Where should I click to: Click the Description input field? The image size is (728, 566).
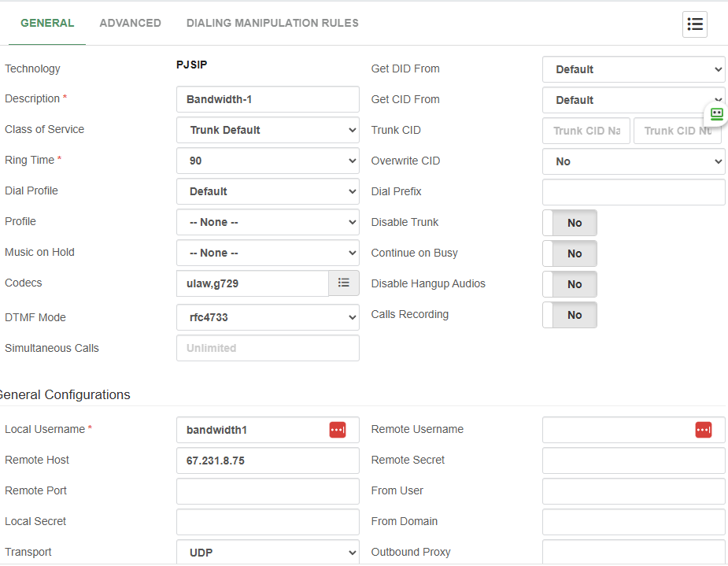pos(268,99)
